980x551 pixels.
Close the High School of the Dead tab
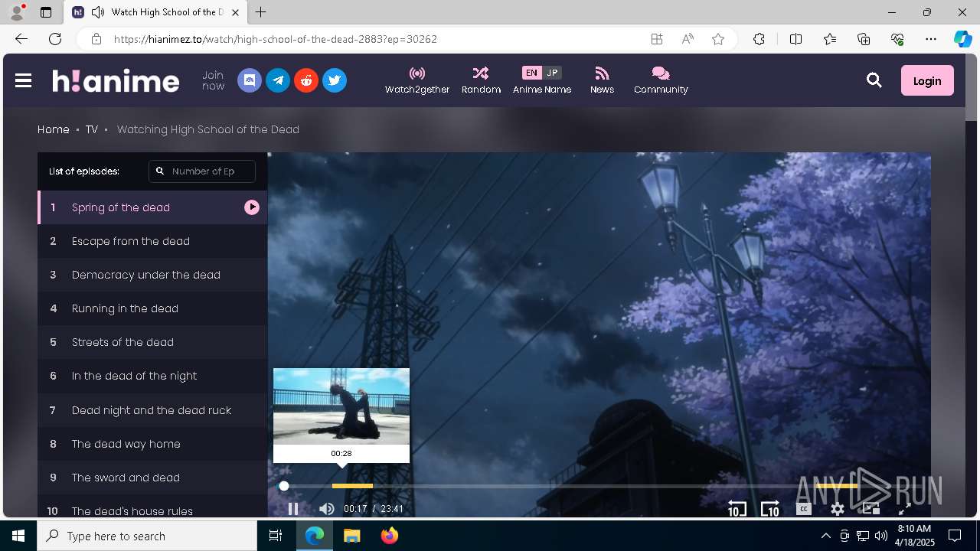click(236, 12)
